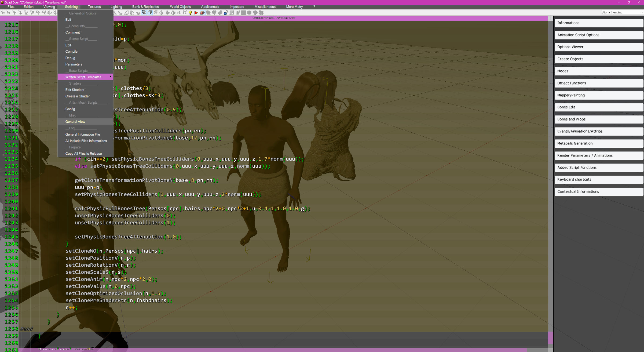Open the Impostors menu
The image size is (644, 352).
click(x=237, y=7)
